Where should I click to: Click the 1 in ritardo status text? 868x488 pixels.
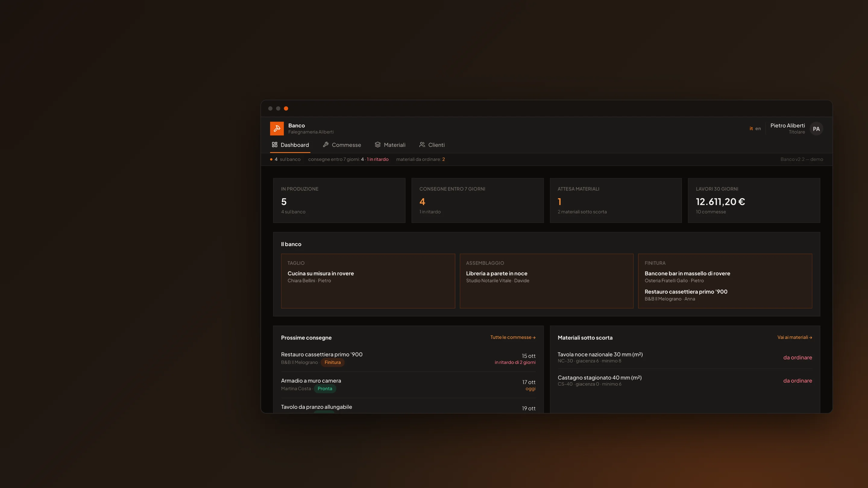377,159
